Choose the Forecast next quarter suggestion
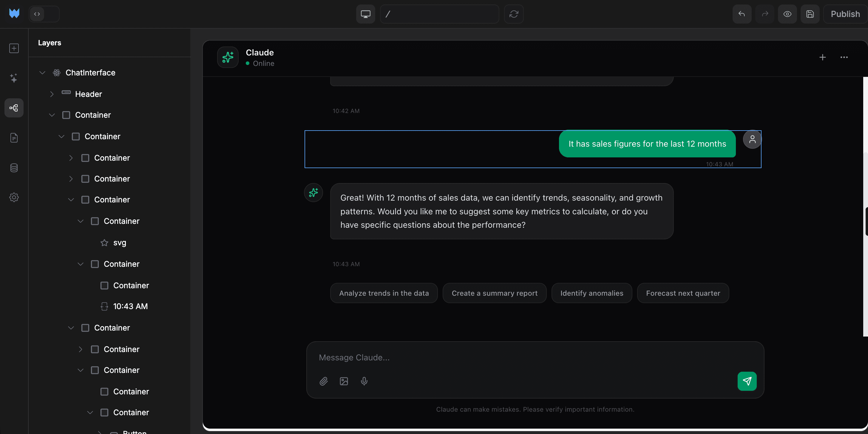Image resolution: width=868 pixels, height=434 pixels. tap(683, 293)
